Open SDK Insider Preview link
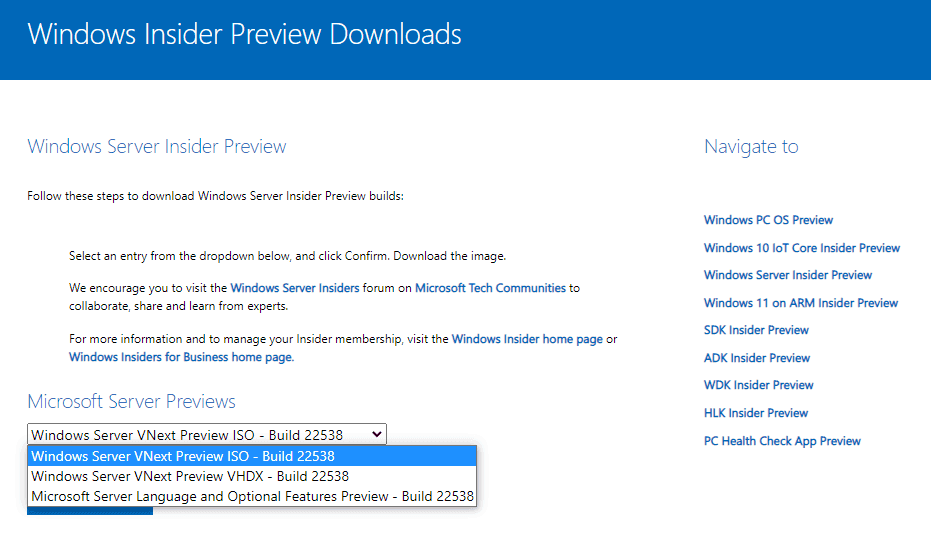 pos(756,330)
